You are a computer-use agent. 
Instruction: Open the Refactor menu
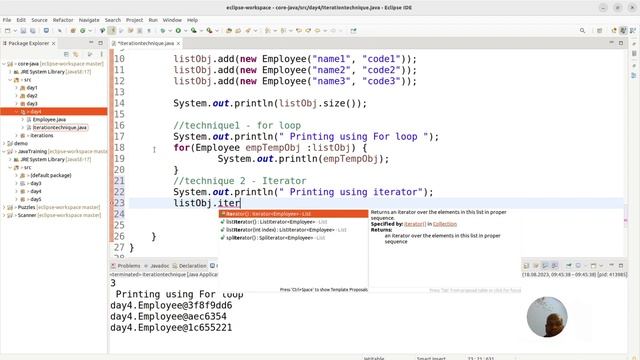click(x=63, y=20)
